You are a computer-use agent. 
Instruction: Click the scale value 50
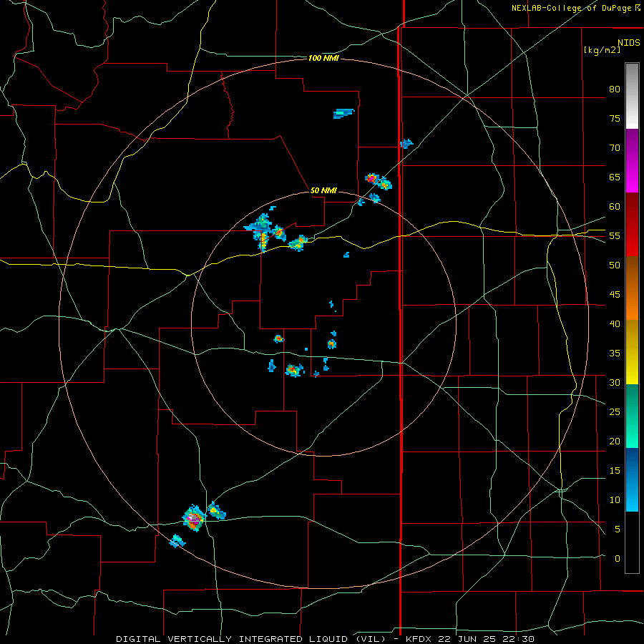(x=615, y=265)
